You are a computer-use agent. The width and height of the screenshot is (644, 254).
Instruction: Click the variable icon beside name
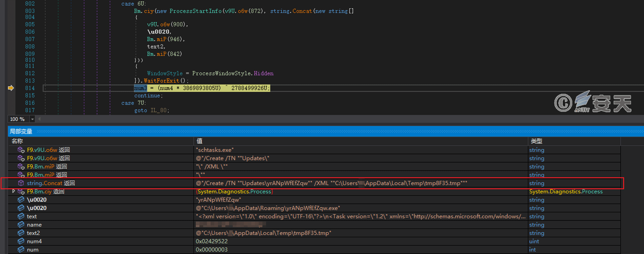click(x=21, y=225)
